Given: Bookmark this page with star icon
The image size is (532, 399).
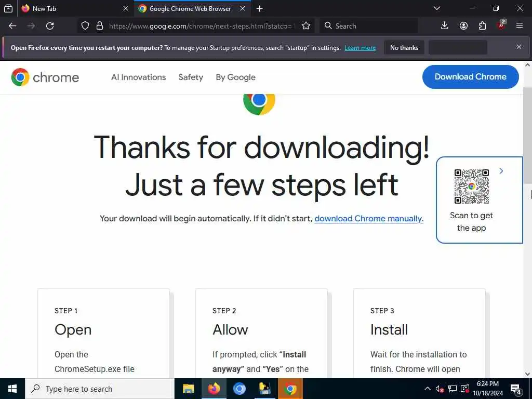Looking at the screenshot, I should 305,26.
